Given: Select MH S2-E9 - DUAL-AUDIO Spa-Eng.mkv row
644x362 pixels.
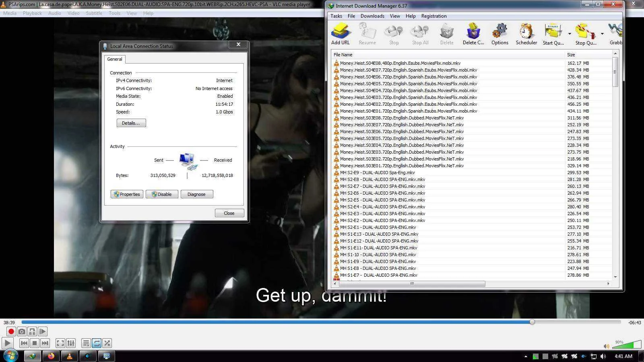Looking at the screenshot, I should (x=471, y=173).
